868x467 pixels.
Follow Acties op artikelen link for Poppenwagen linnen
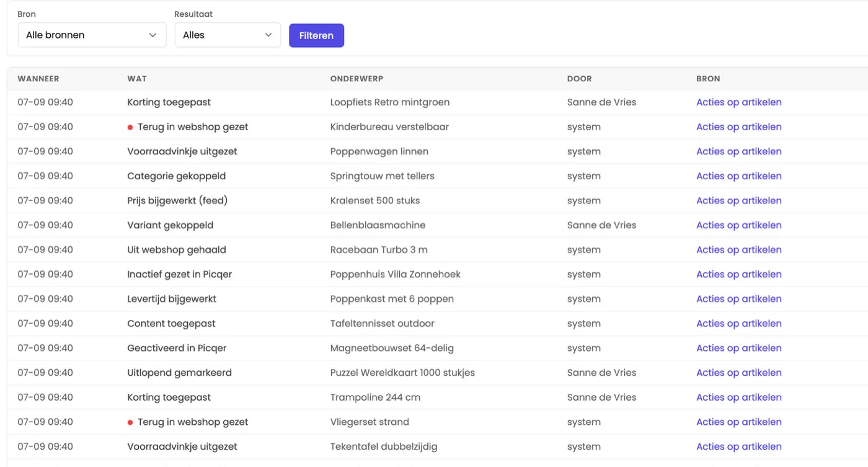(x=738, y=151)
